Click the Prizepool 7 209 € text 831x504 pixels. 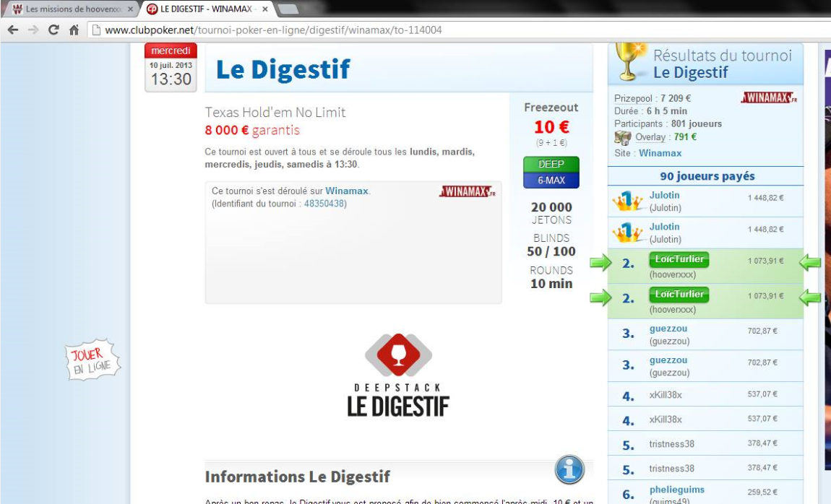pyautogui.click(x=653, y=98)
